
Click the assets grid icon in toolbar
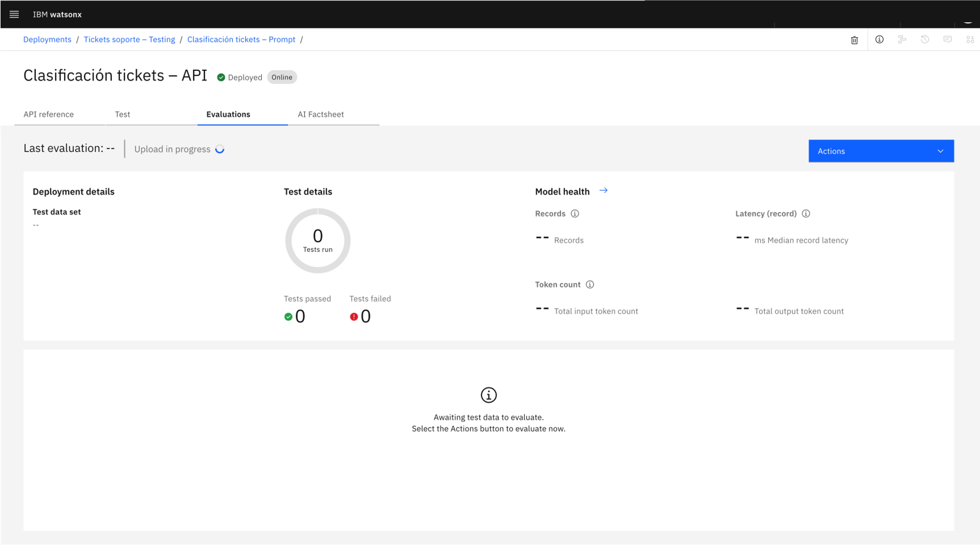970,40
